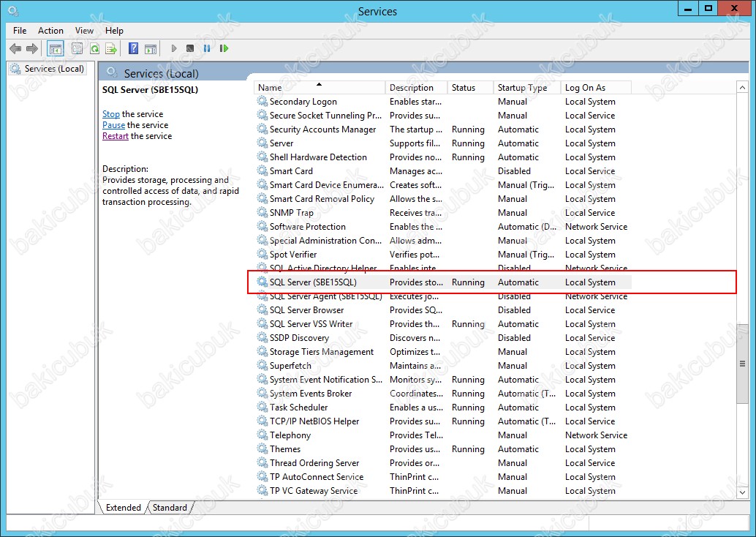Click the gear icon beside Server service

[x=262, y=143]
